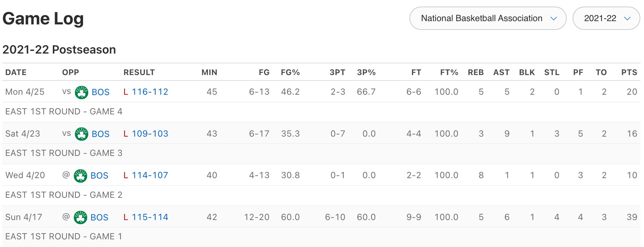Open the 116-112 game result link
644x247 pixels.
150,92
